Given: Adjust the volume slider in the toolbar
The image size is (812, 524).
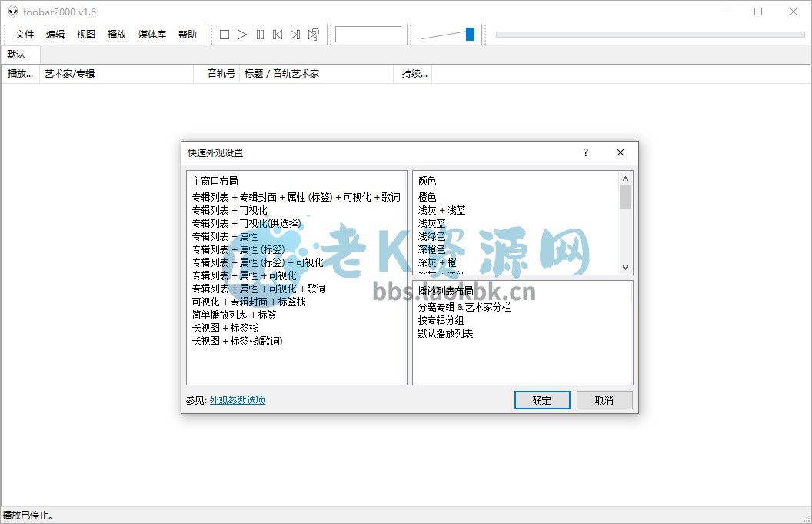Looking at the screenshot, I should coord(470,35).
